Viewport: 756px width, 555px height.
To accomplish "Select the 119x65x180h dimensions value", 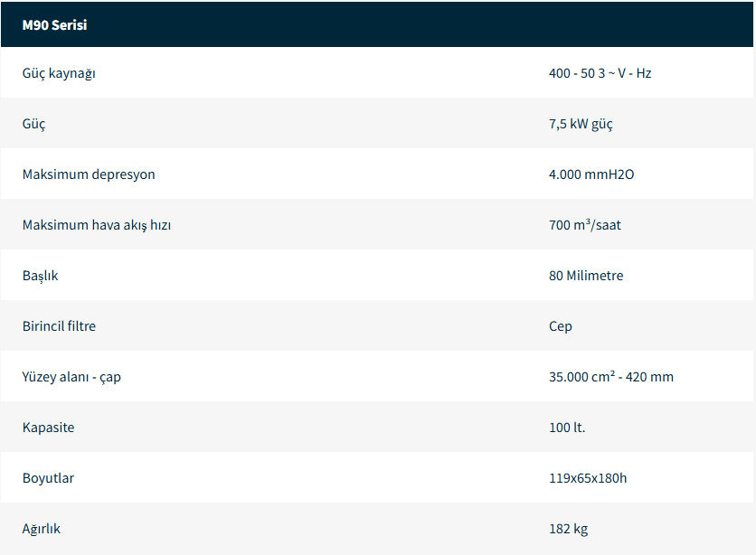I will point(587,478).
